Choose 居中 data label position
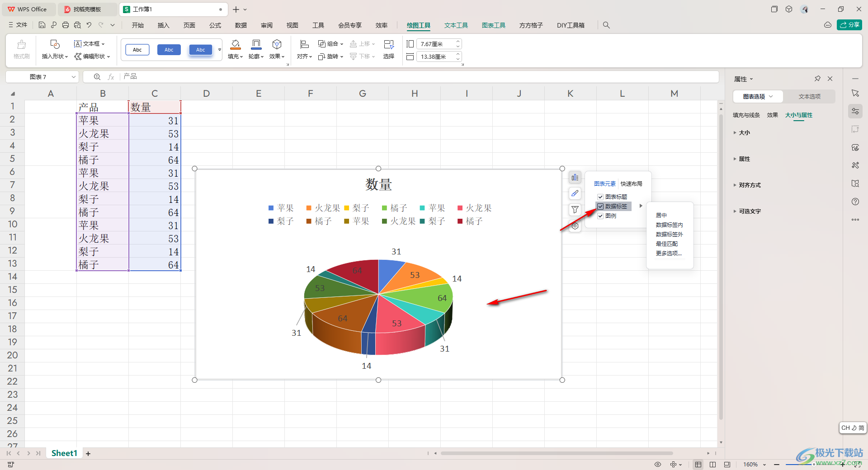Image resolution: width=868 pixels, height=470 pixels. [x=661, y=216]
